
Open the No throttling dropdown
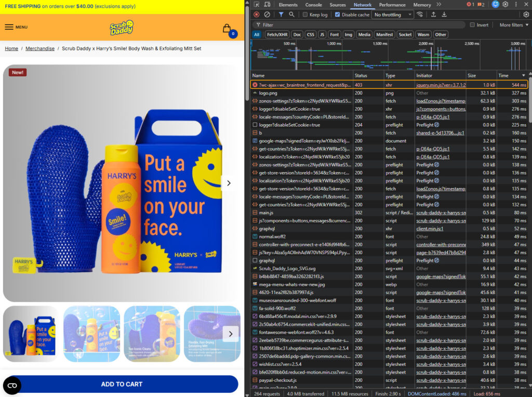[x=393, y=15]
